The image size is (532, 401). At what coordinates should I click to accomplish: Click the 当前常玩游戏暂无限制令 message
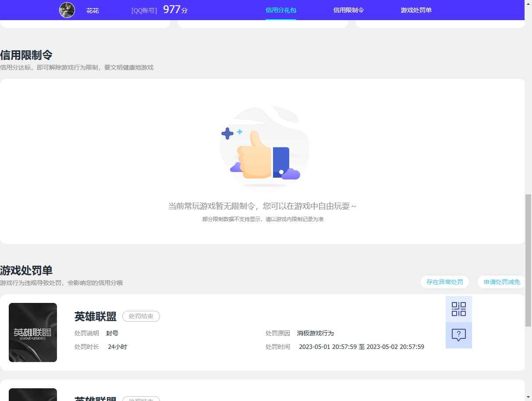click(x=262, y=206)
